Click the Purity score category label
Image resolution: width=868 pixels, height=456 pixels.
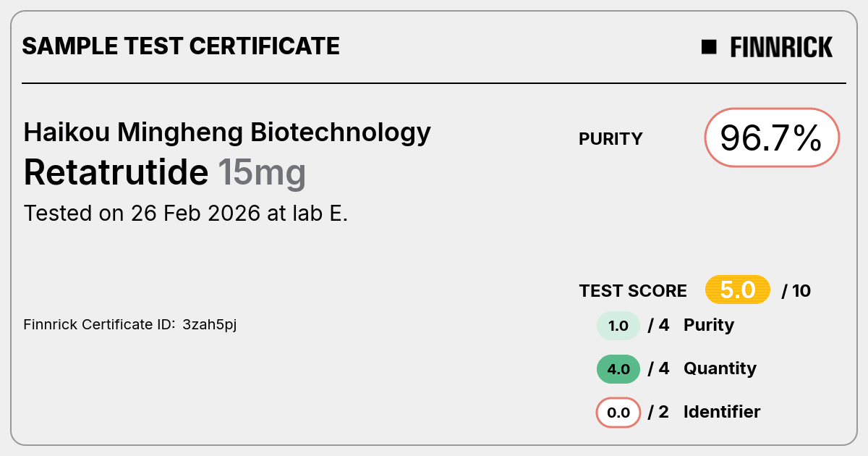[x=709, y=326]
